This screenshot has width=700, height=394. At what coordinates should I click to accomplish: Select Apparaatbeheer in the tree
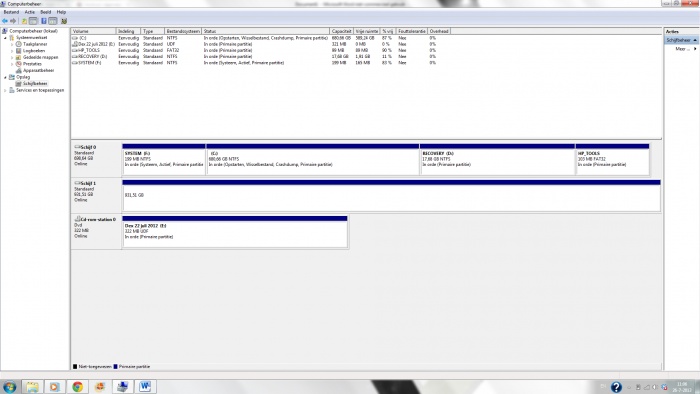click(x=38, y=71)
